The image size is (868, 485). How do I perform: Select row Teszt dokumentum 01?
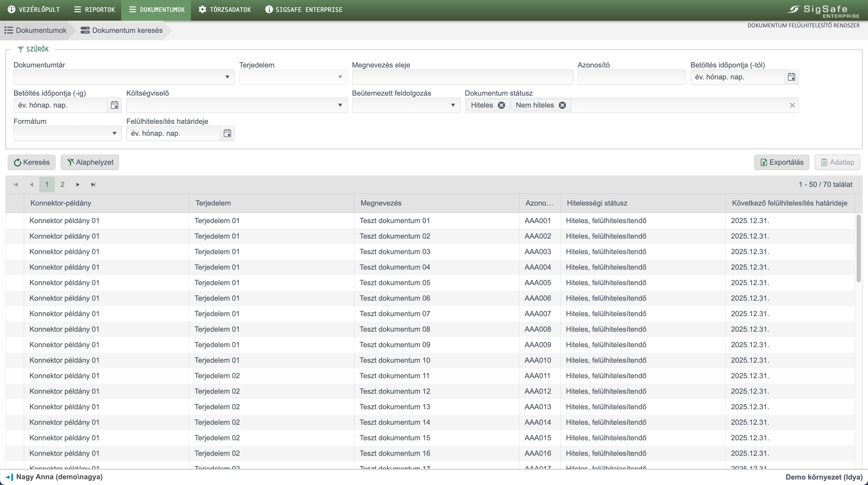430,221
